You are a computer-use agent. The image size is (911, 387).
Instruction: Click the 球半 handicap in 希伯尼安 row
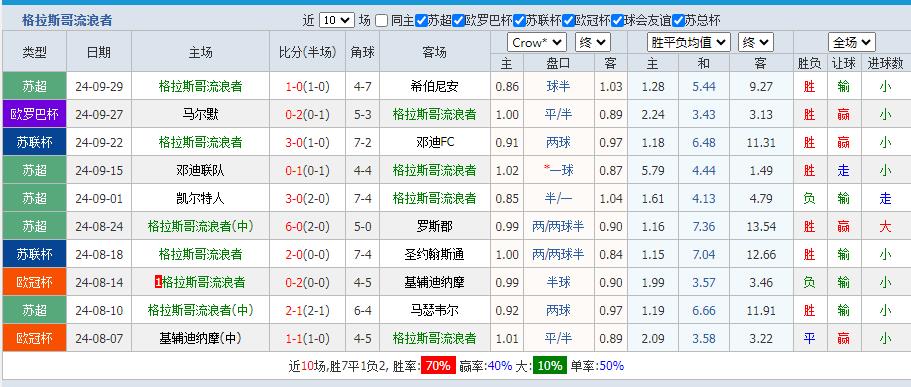(558, 87)
